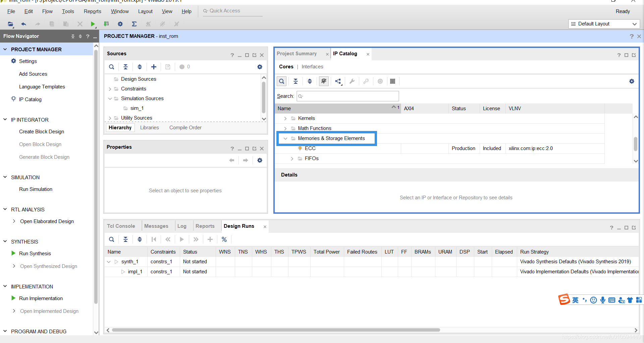Expand Utility Sources folder
The height and width of the screenshot is (343, 644).
pos(110,118)
